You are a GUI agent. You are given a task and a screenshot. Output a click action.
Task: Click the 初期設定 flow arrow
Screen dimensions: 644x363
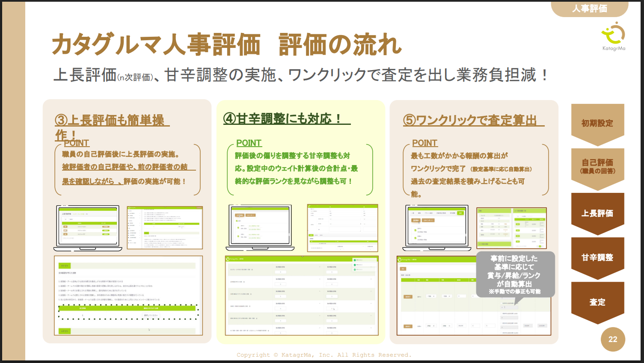click(597, 123)
